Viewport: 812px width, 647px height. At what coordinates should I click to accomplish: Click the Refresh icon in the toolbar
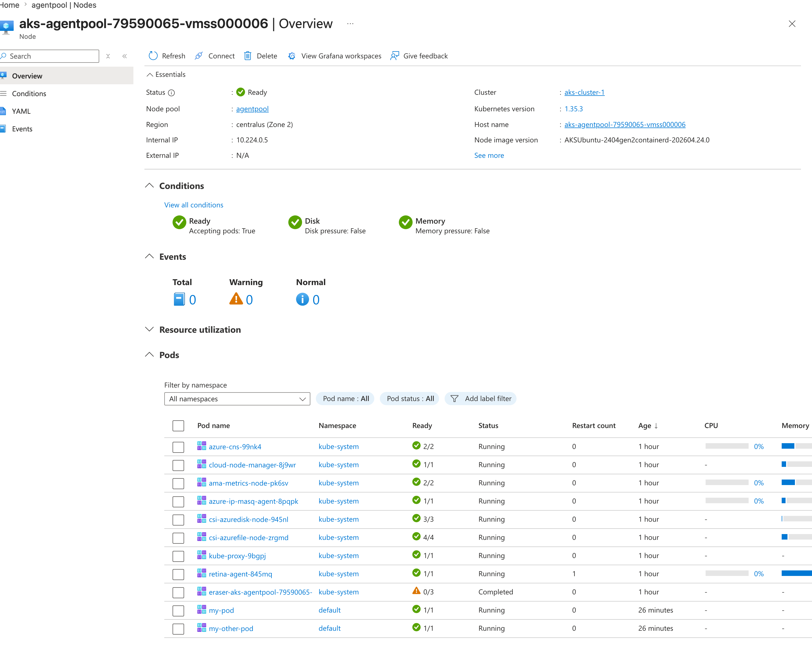coord(153,56)
